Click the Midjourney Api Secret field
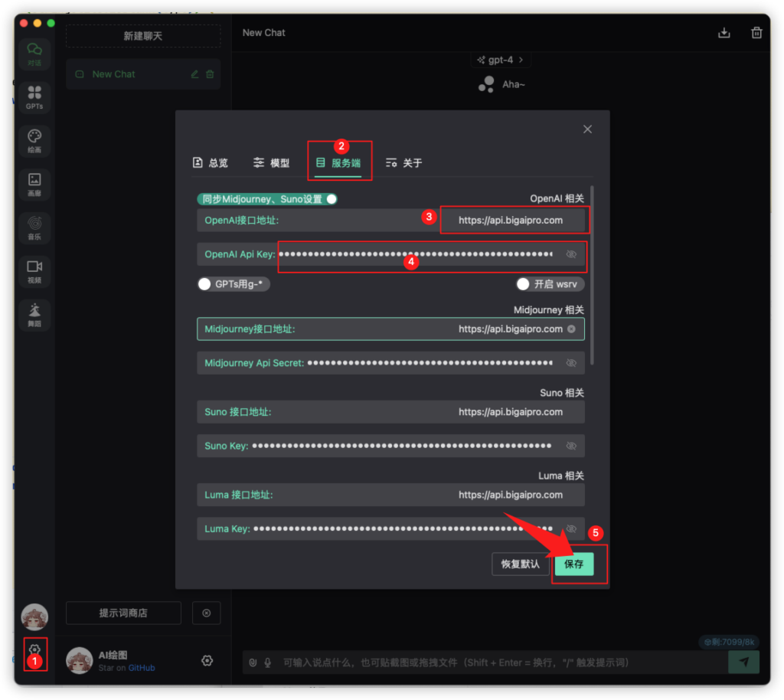 (x=390, y=363)
